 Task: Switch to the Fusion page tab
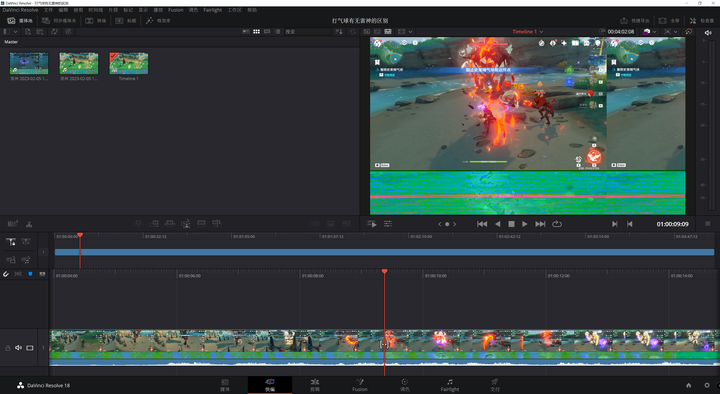(360, 385)
